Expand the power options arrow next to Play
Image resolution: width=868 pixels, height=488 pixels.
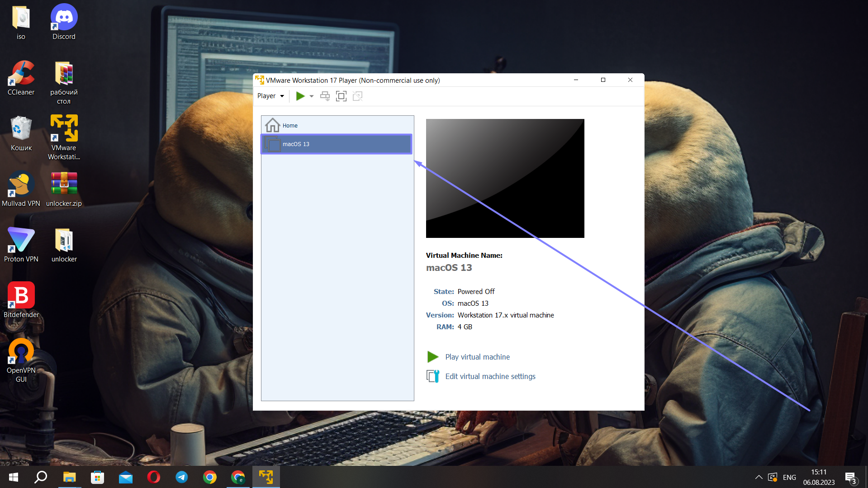(x=312, y=96)
